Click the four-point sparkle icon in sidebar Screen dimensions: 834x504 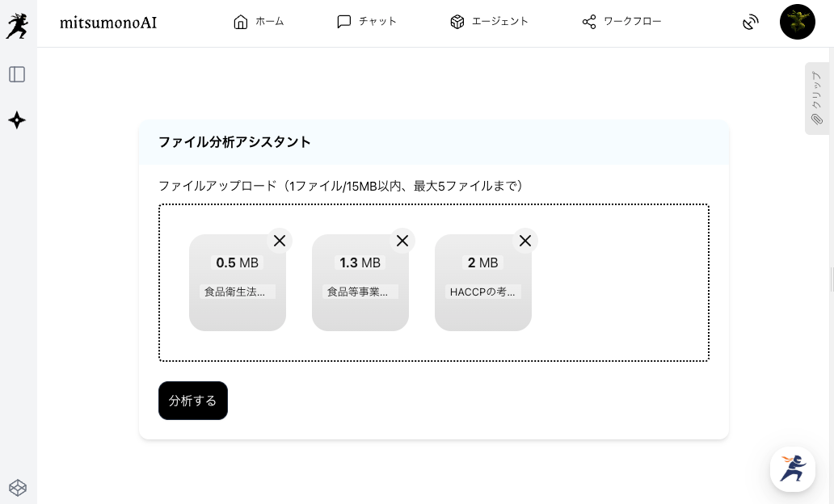17,120
